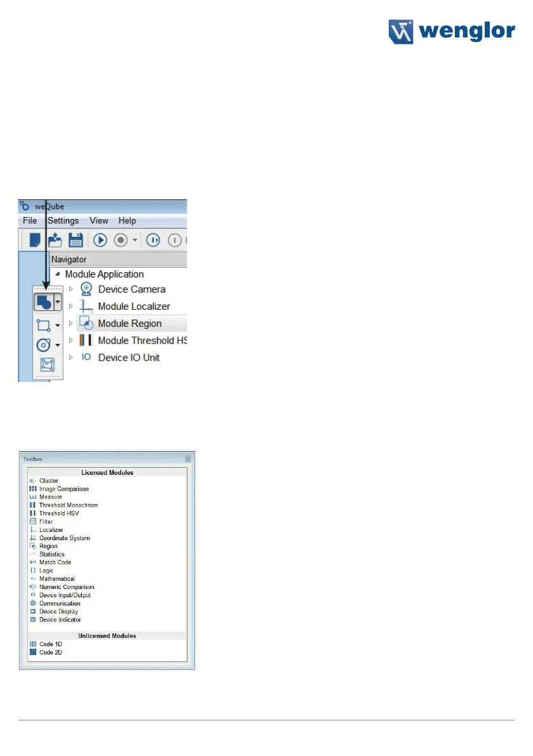Pick the Logic module
This screenshot has height=756, width=533.
click(46, 571)
